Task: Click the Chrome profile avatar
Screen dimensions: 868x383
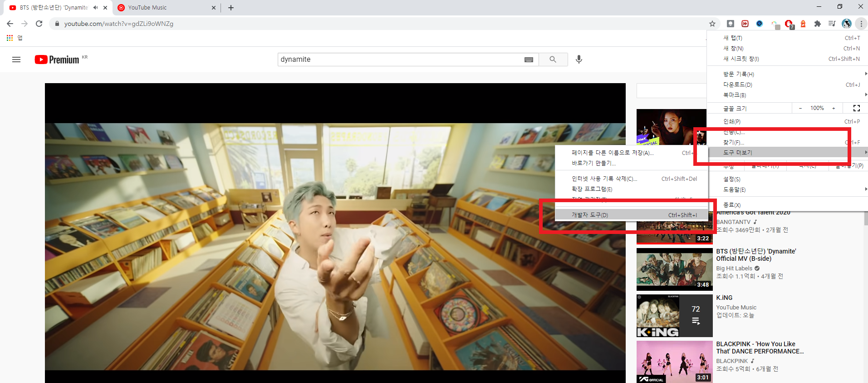Action: (x=847, y=24)
